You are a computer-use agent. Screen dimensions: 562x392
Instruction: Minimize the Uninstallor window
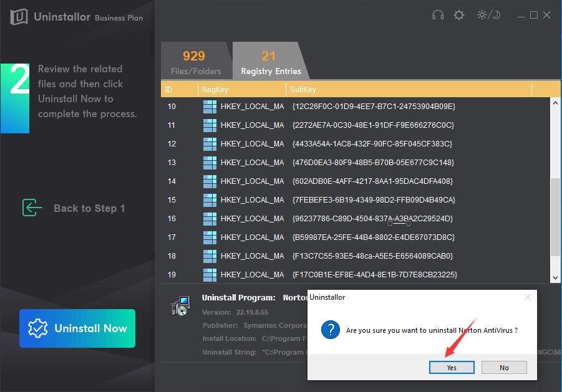point(521,16)
